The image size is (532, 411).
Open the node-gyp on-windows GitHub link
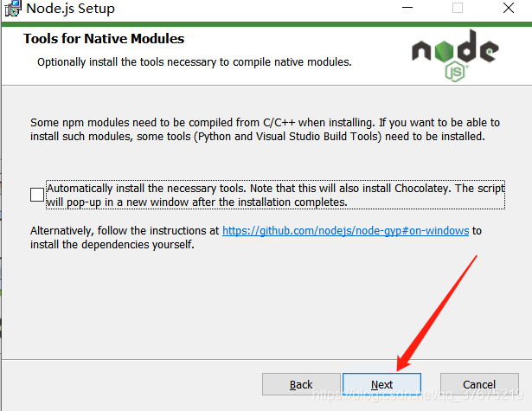click(x=345, y=231)
